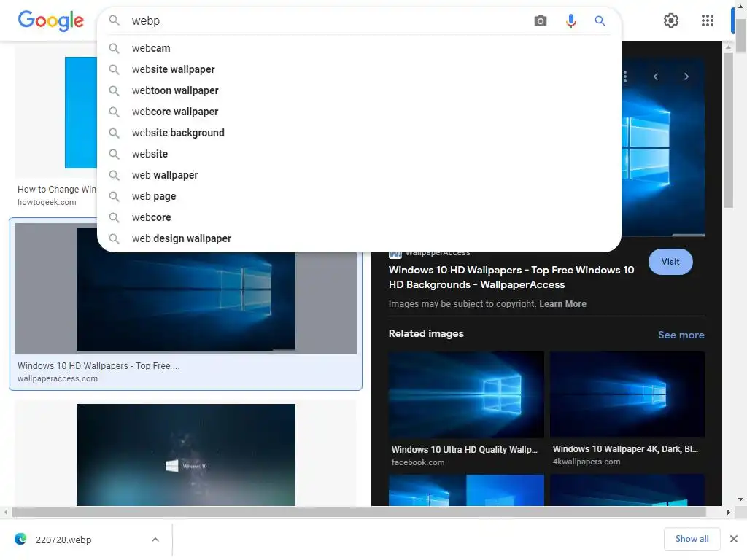Click Windows 10 HD Wallpapers - Top Free caption
The image size is (747, 560).
tap(98, 366)
